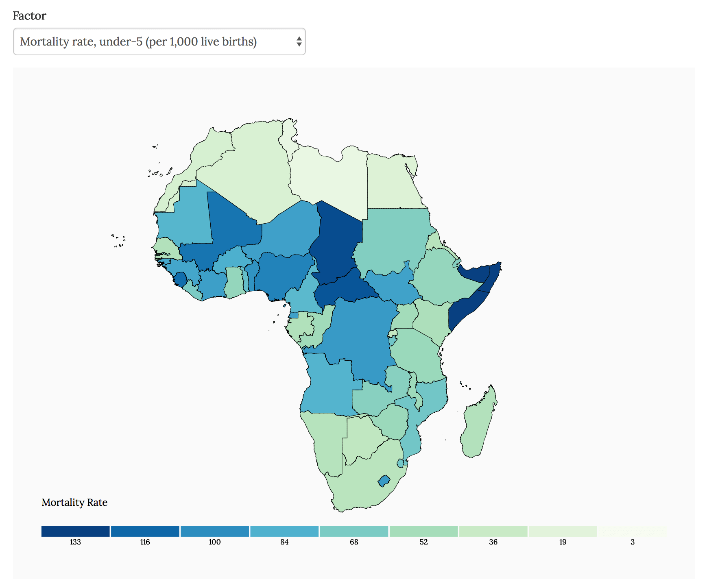Image resolution: width=707 pixels, height=588 pixels.
Task: Open the Factor dropdown menu
Action: [159, 41]
